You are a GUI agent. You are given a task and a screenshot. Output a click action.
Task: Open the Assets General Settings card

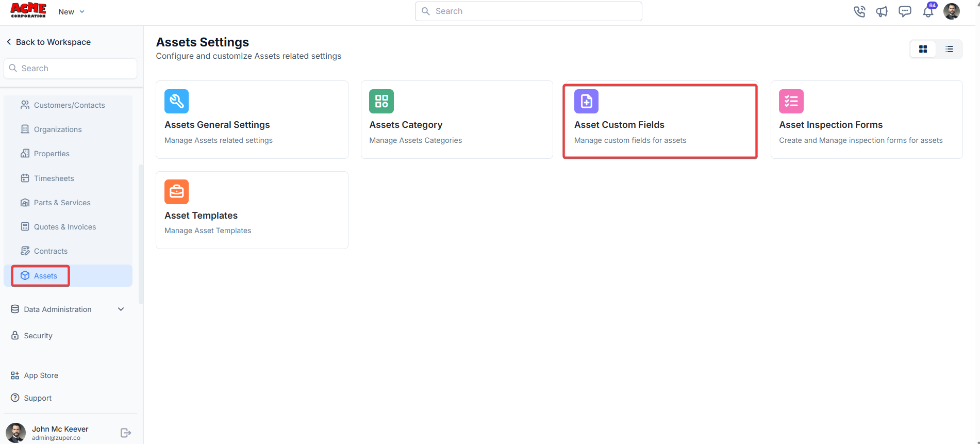coord(252,120)
